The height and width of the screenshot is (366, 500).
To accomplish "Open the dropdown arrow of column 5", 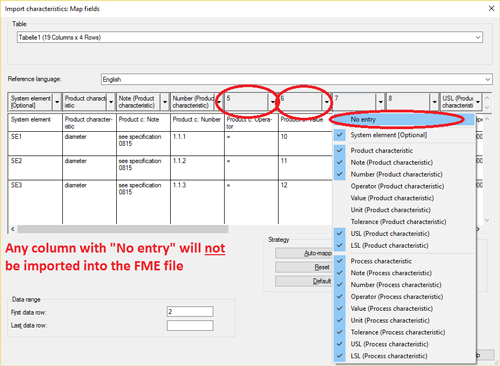I will click(273, 102).
